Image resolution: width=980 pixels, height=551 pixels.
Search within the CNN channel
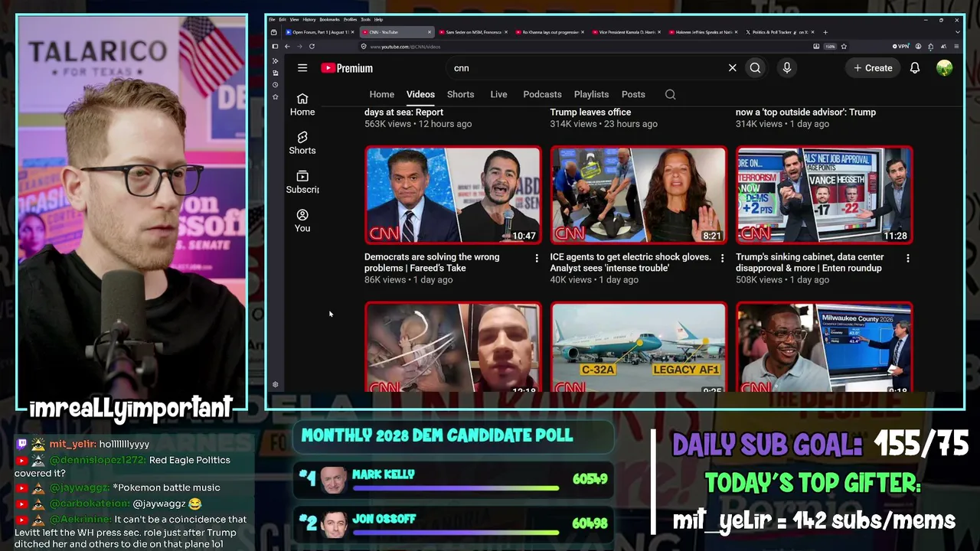click(670, 94)
